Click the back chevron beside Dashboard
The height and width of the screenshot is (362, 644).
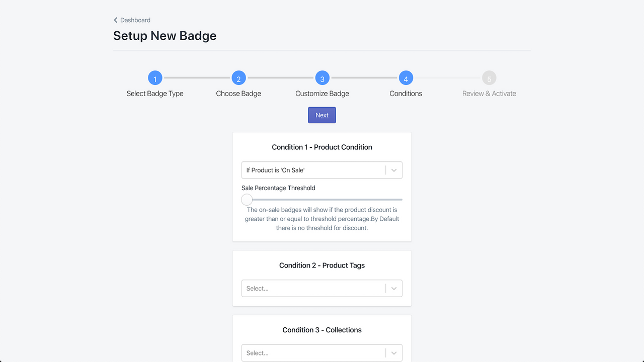click(x=115, y=20)
